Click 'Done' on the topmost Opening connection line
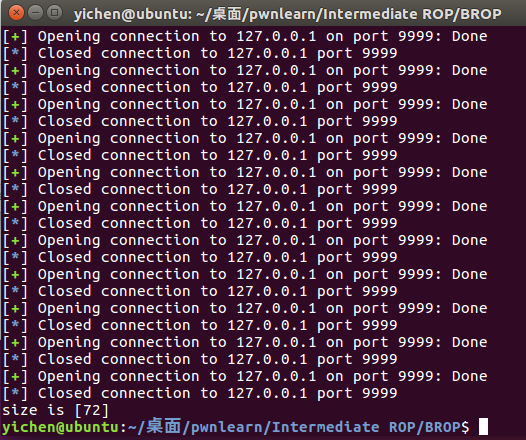This screenshot has height=440, width=526. pyautogui.click(x=469, y=36)
